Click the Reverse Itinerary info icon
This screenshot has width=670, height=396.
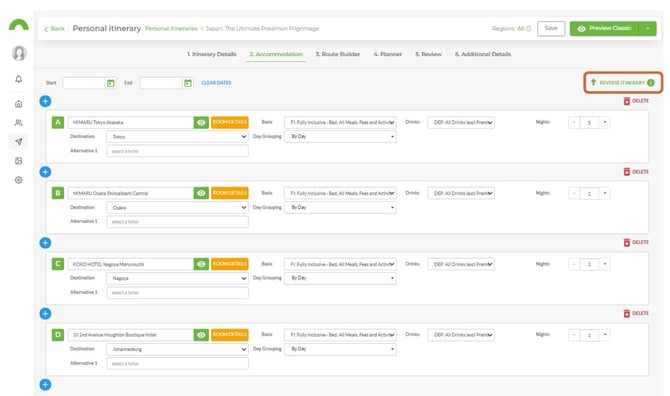650,82
